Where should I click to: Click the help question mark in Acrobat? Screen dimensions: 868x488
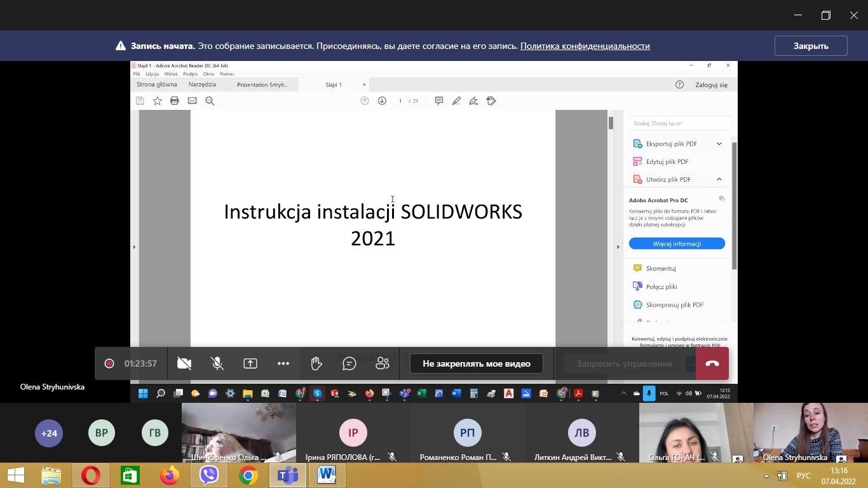tap(679, 85)
